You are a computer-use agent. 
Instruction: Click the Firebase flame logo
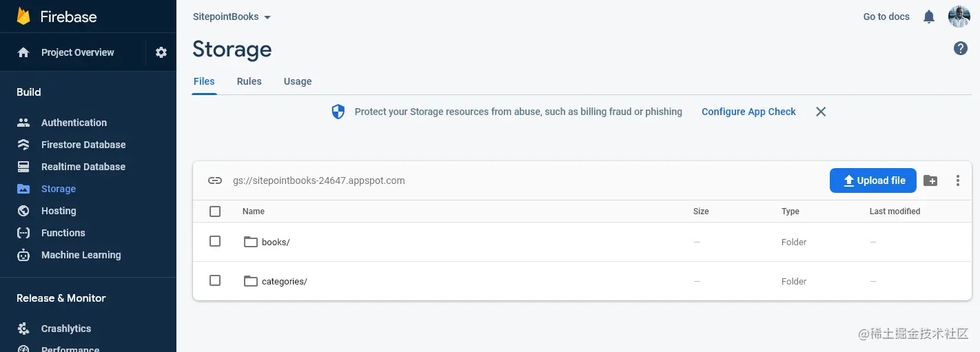tap(23, 16)
